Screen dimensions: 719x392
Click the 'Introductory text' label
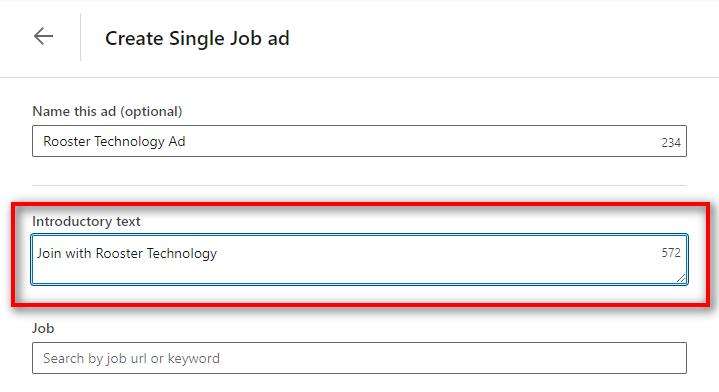(x=86, y=221)
